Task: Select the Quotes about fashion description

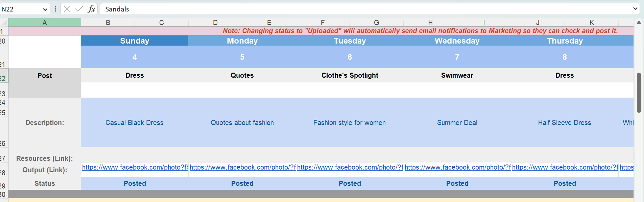Action: pyautogui.click(x=242, y=123)
